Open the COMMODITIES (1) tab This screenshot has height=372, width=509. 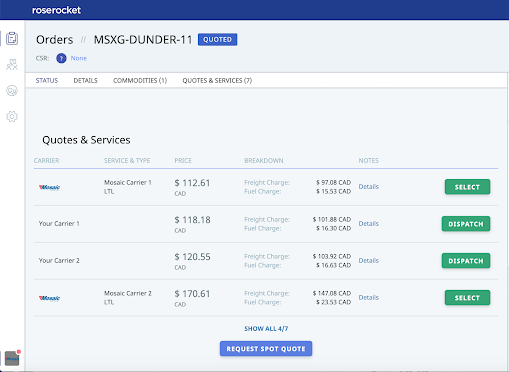click(x=140, y=81)
